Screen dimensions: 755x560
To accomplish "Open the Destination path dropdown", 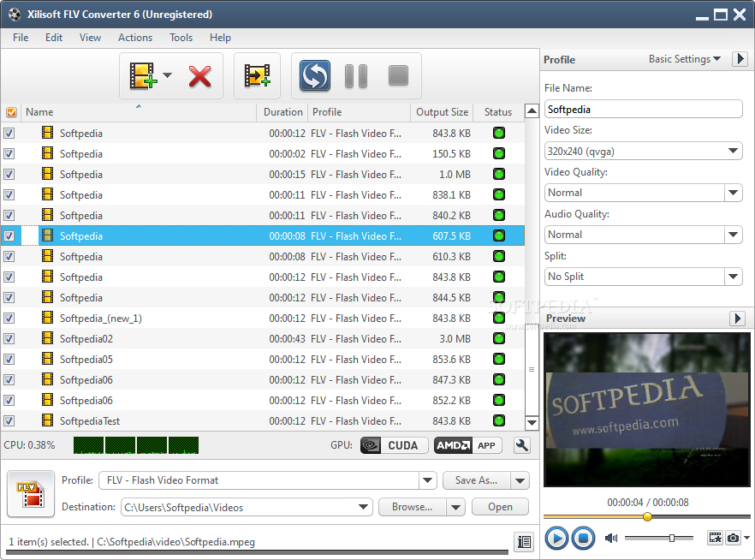I will pos(363,507).
